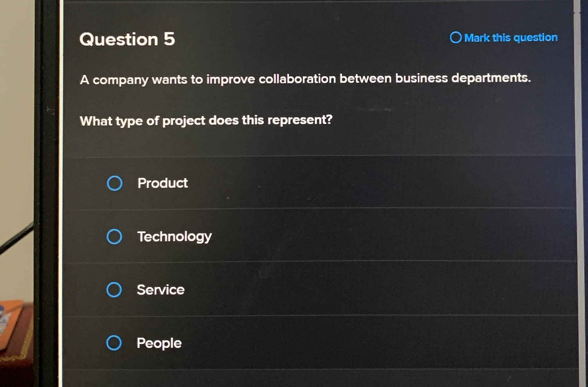Click the Product answer label

pyautogui.click(x=162, y=183)
